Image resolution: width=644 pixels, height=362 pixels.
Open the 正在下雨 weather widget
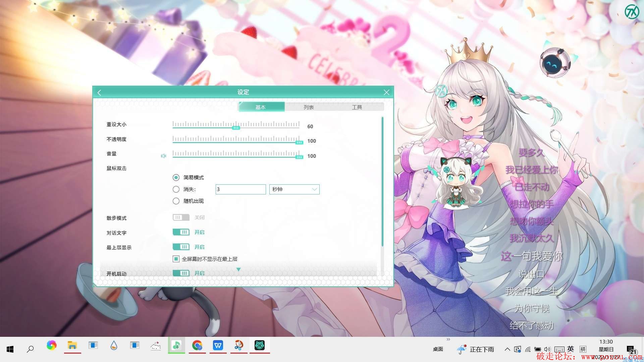[x=475, y=349]
